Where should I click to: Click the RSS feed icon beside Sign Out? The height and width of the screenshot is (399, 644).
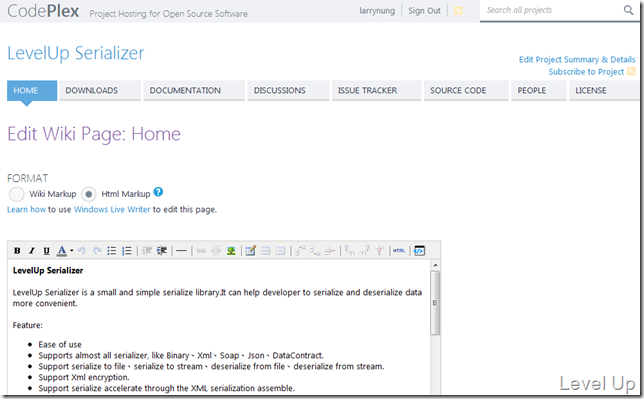point(458,11)
